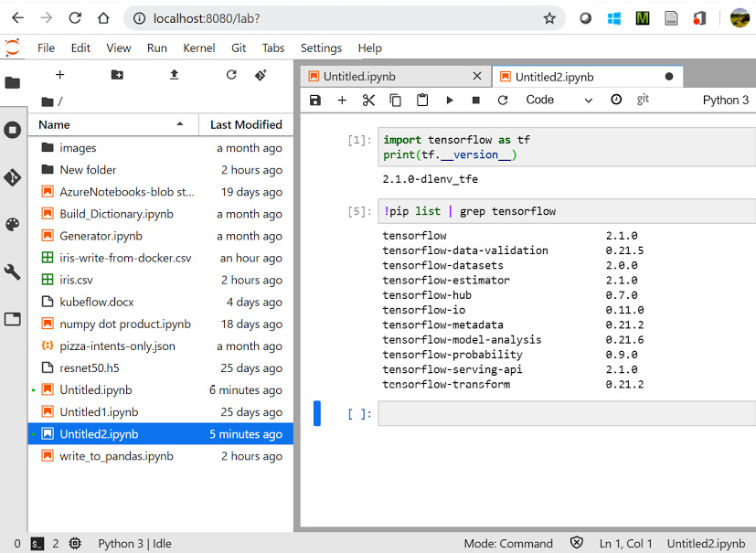Click the Git clone icon in file browser
Image resolution: width=756 pixels, height=553 pixels.
261,75
